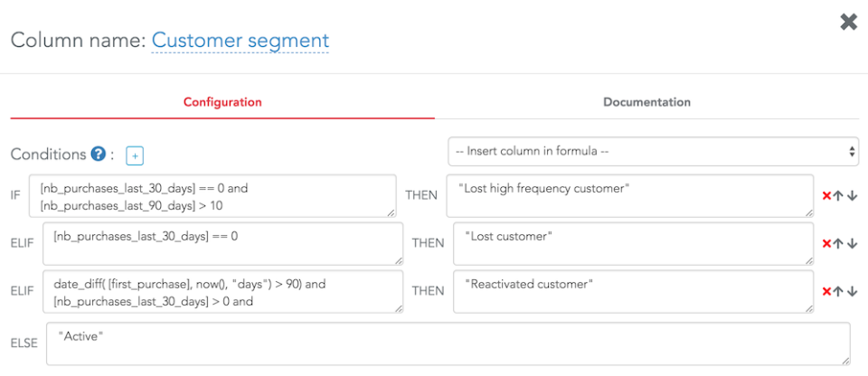Switch to the Configuration tab
Viewport: 868px width, 376px height.
[x=222, y=102]
